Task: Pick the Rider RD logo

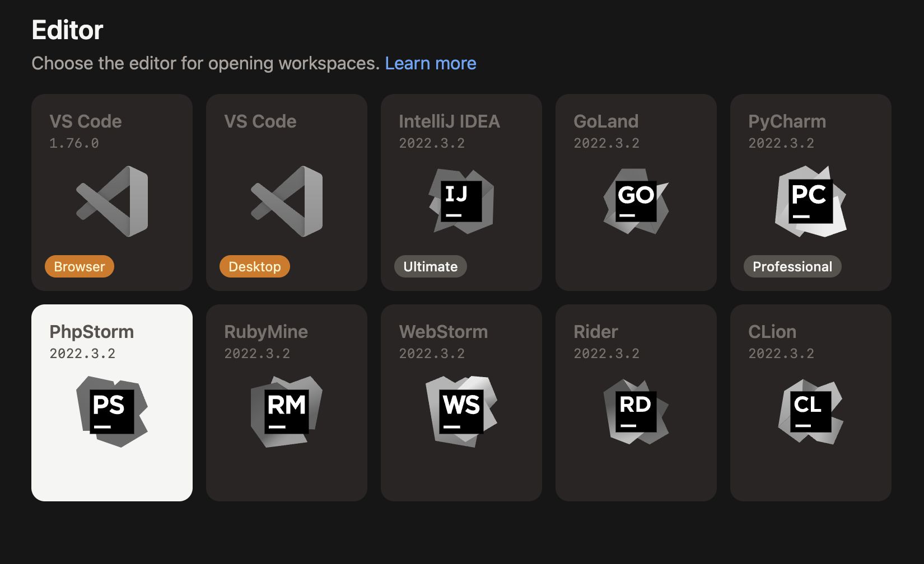Action: pyautogui.click(x=636, y=412)
